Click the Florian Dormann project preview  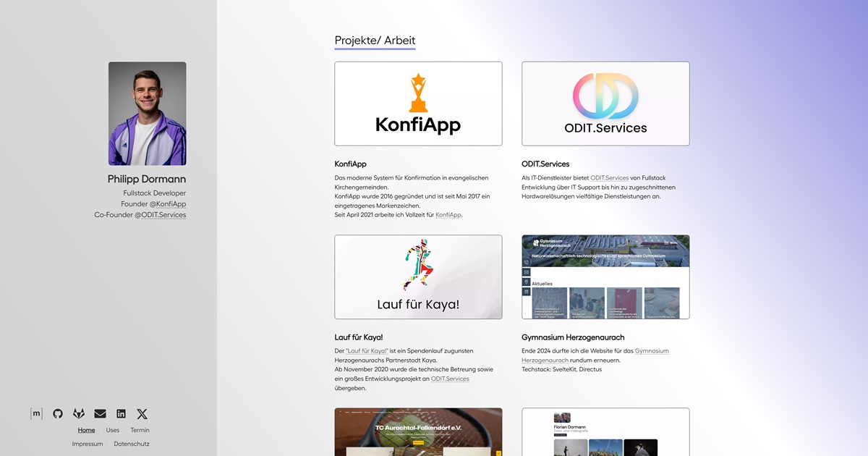tap(605, 432)
